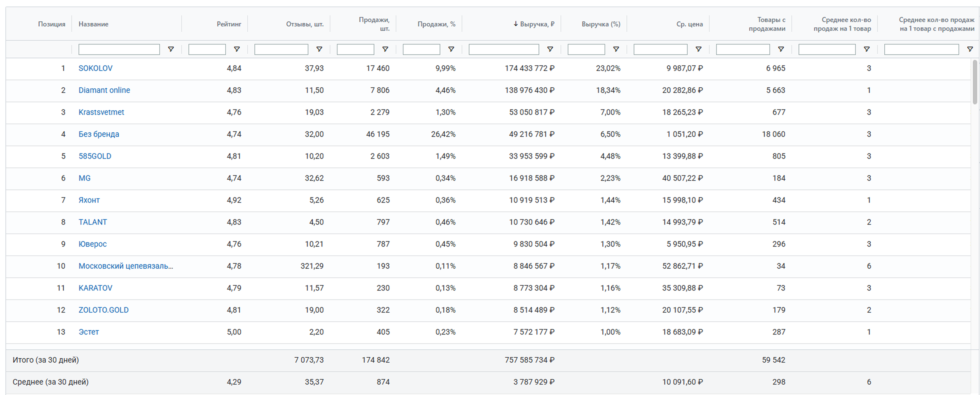Sort by Позиция column header
Viewport: 980px width, 395px height.
click(x=51, y=24)
